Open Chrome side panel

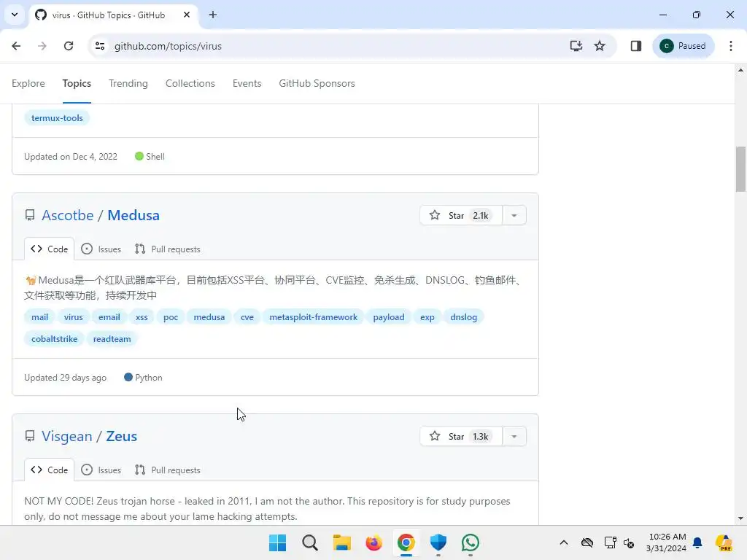pos(636,46)
